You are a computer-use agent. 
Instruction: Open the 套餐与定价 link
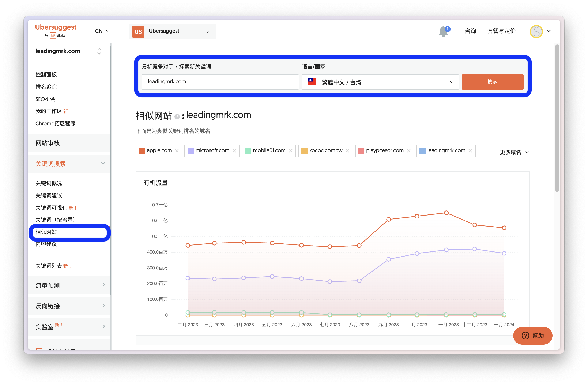501,31
